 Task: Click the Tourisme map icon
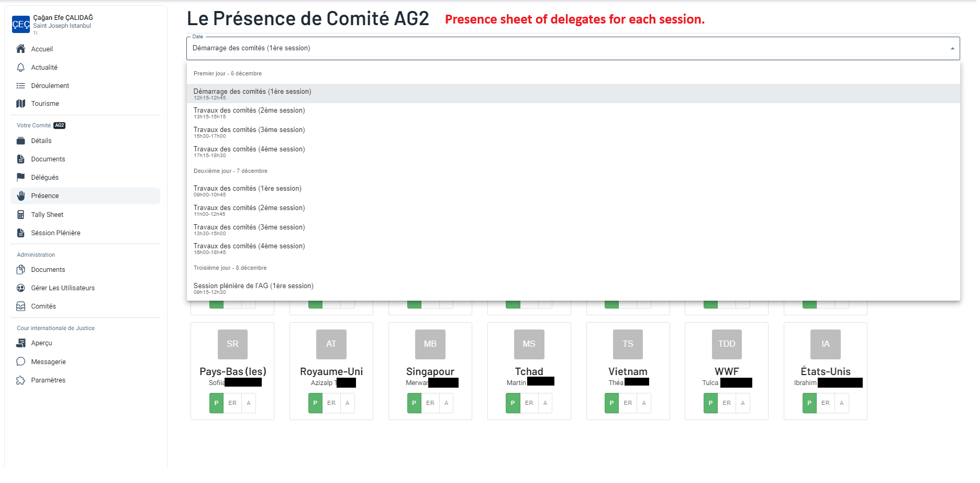[x=21, y=104]
